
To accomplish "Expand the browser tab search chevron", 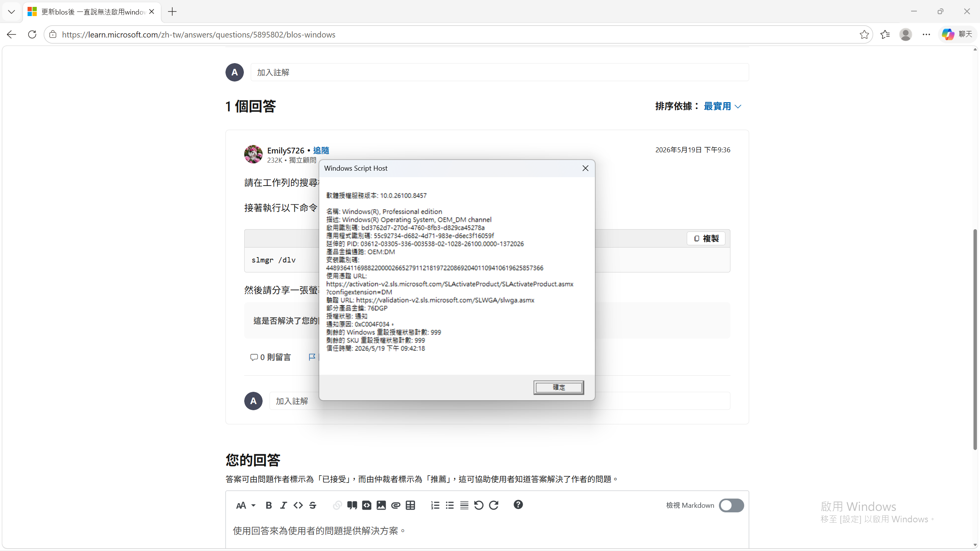I will click(11, 11).
